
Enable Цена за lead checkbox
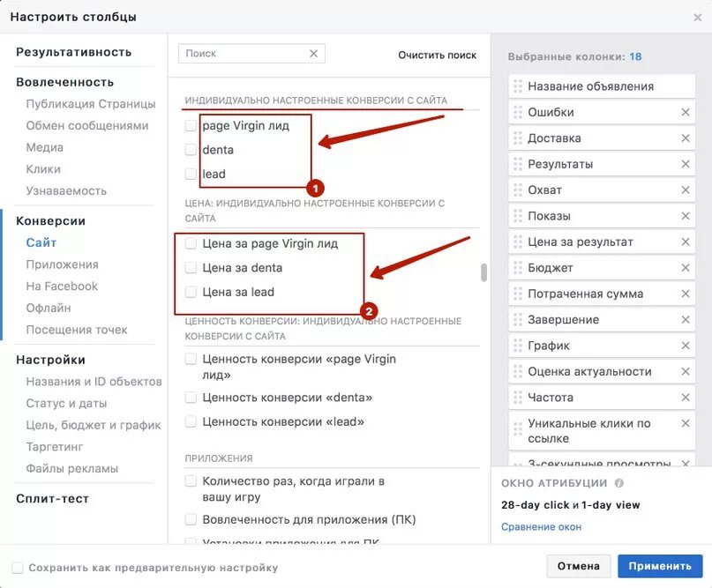coord(191,292)
